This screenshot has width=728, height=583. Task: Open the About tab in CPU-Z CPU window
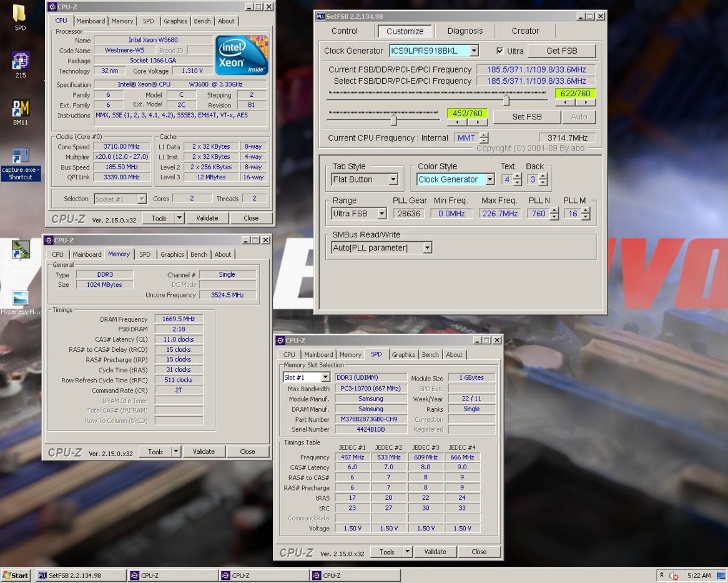[226, 21]
